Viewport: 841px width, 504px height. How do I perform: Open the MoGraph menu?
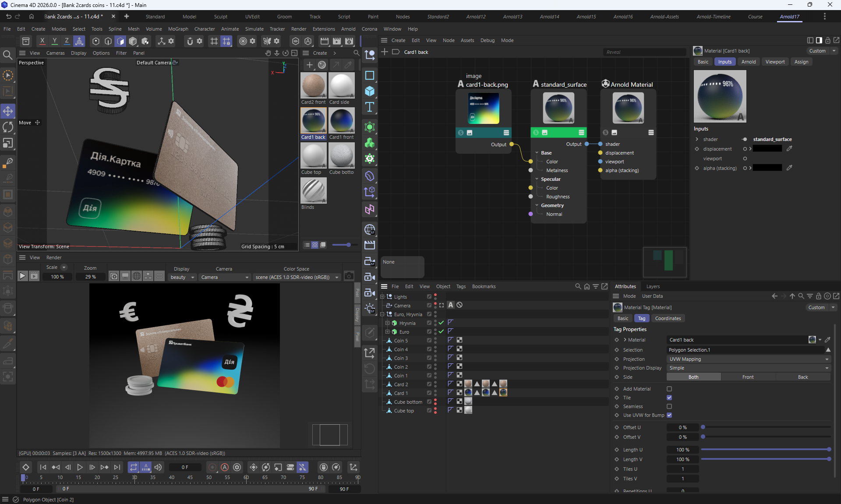178,29
